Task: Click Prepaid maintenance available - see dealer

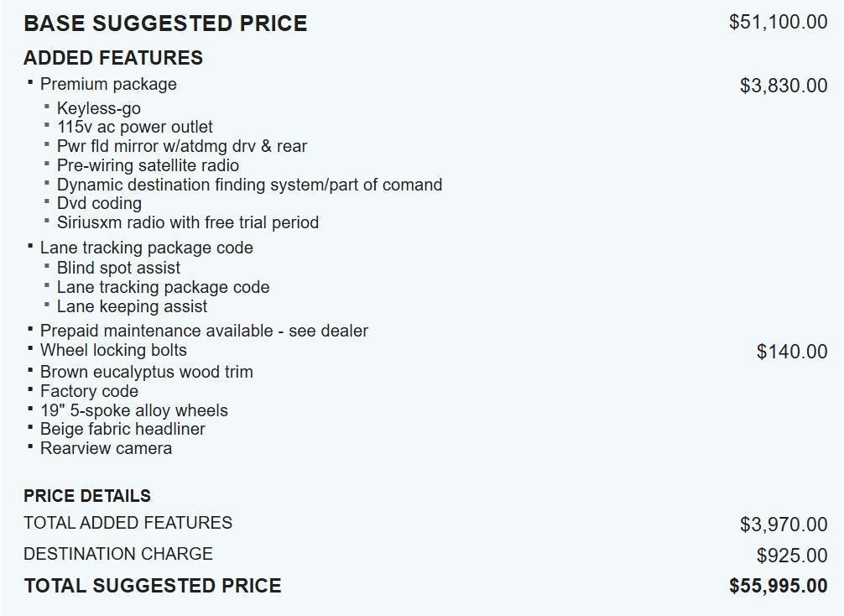Action: click(x=204, y=331)
